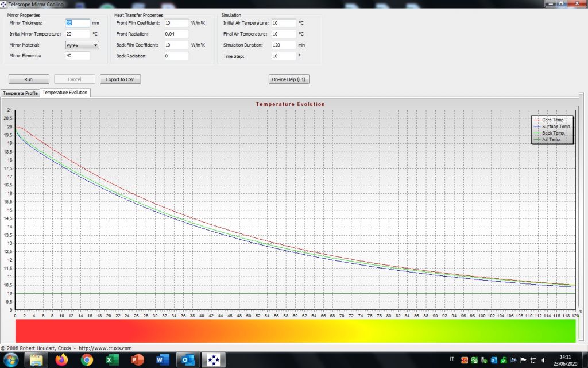The width and height of the screenshot is (588, 368).
Task: Click Export to CSV
Action: coord(120,79)
